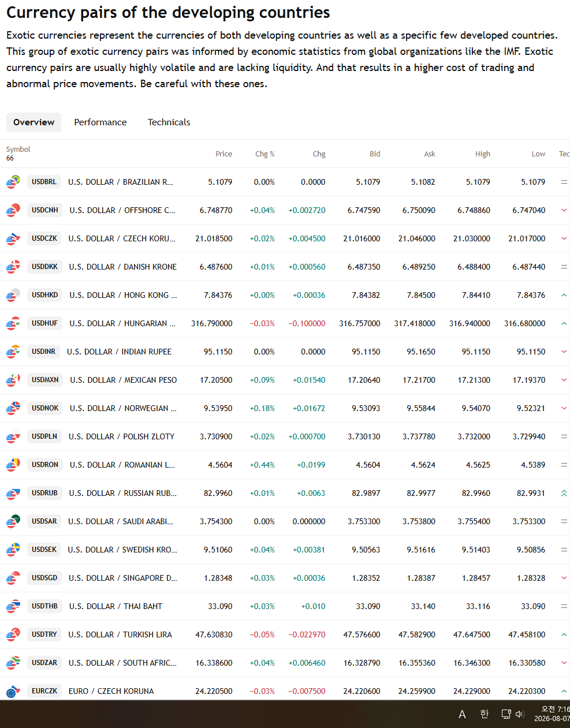The width and height of the screenshot is (570, 728).
Task: Switch to the Performance tab
Action: click(100, 122)
